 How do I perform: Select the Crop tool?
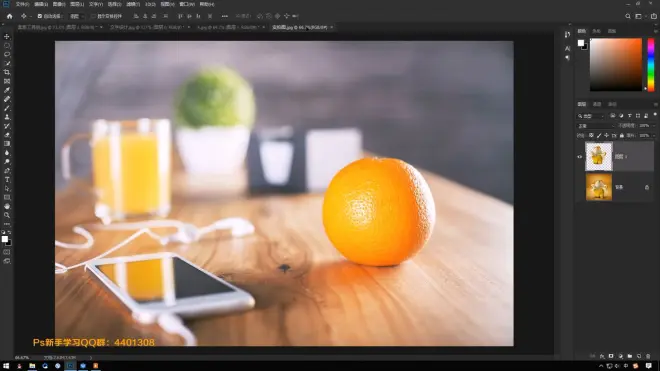pyautogui.click(x=7, y=72)
